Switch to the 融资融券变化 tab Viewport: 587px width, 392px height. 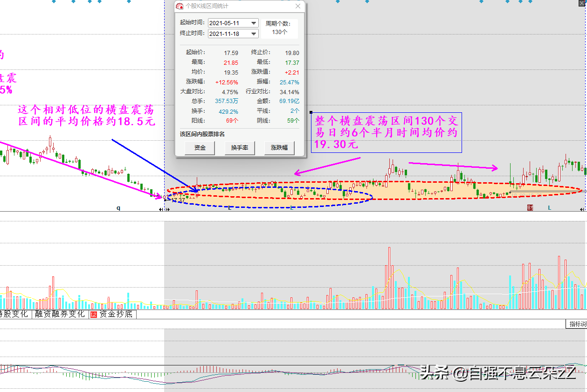pyautogui.click(x=60, y=314)
